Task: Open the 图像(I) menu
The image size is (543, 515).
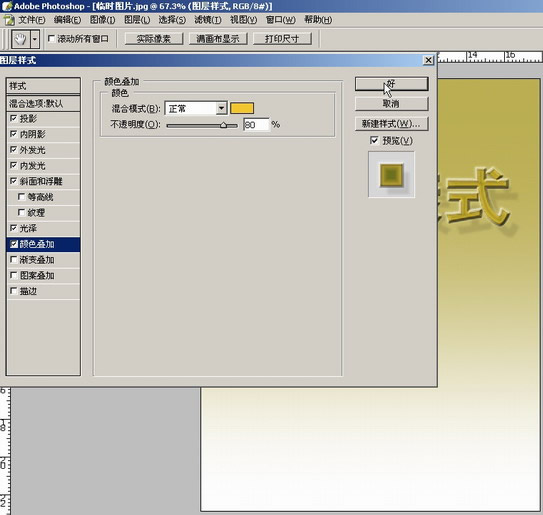Action: [x=103, y=20]
